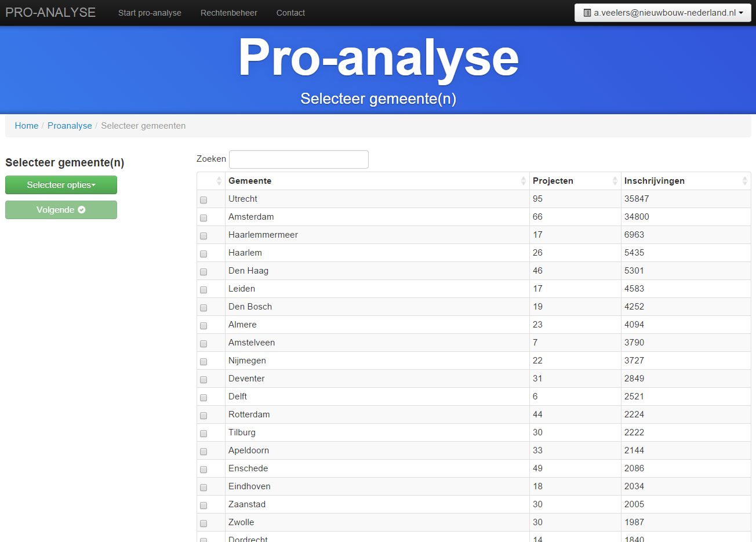Open the a.veelers@nieuwbouw-nederland.nl account dropdown
The width and height of the screenshot is (756, 542).
tap(663, 13)
